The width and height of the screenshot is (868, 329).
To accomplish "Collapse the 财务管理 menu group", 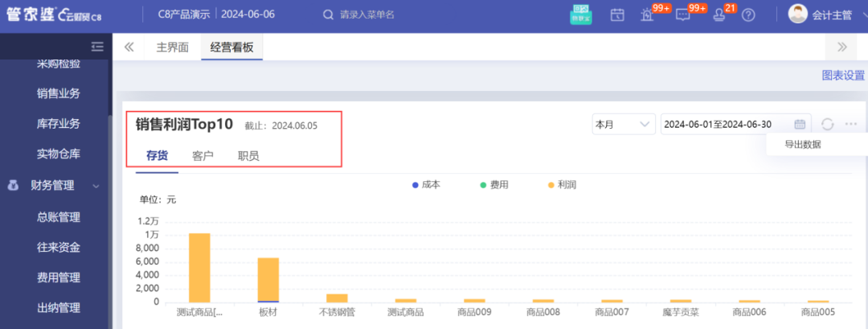I will pyautogui.click(x=96, y=186).
